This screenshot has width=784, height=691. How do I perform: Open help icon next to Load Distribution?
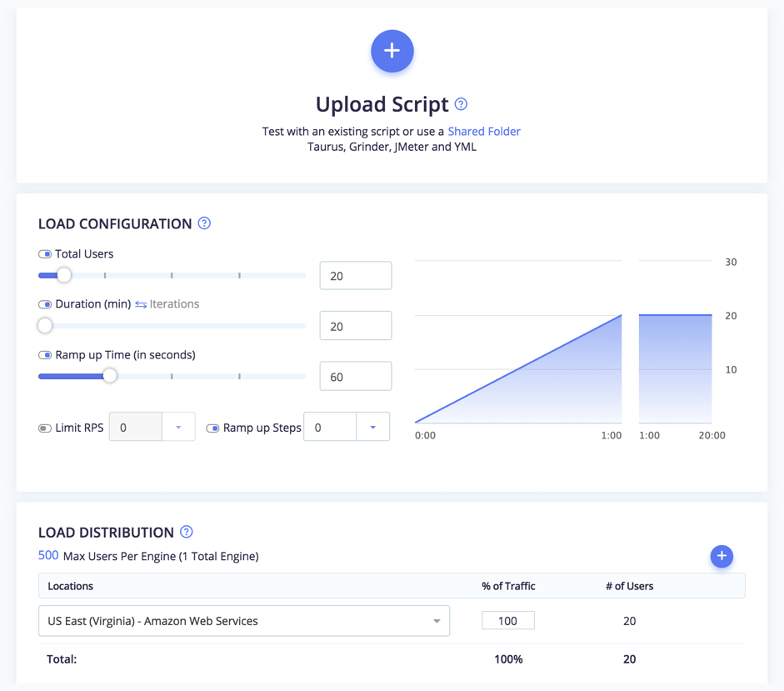[x=187, y=532]
